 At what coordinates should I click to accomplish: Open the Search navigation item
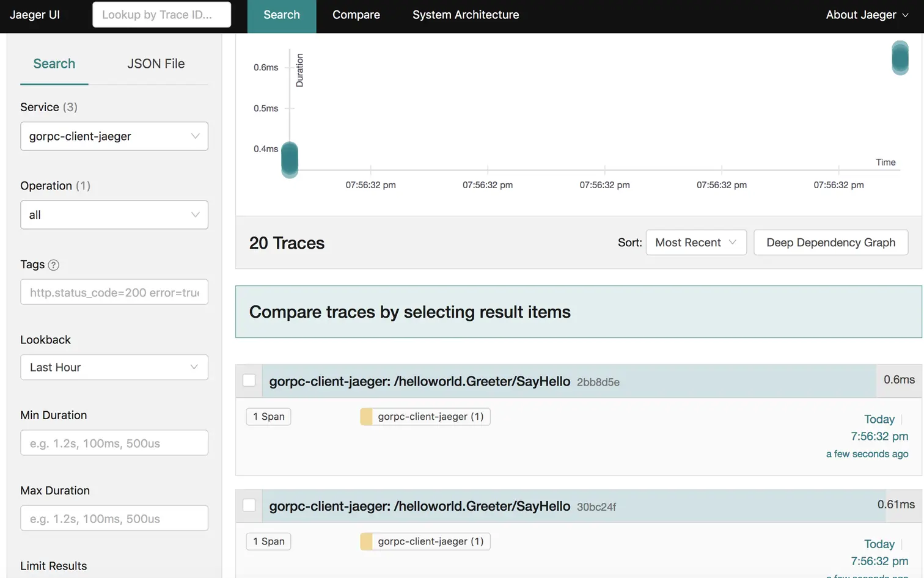[x=282, y=15]
